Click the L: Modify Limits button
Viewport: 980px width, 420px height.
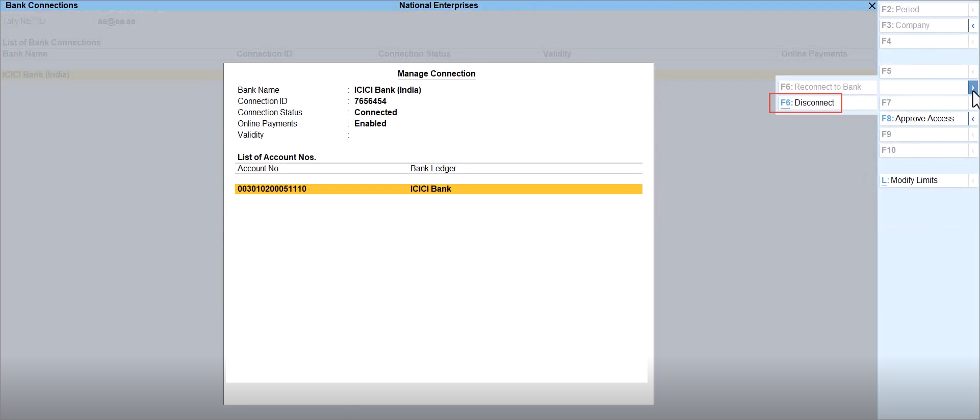(923, 180)
